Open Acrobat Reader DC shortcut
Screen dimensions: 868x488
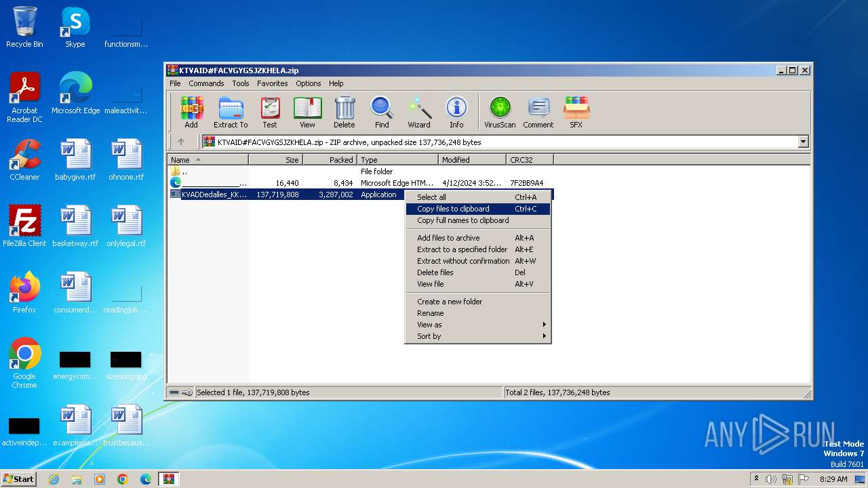pyautogui.click(x=24, y=98)
